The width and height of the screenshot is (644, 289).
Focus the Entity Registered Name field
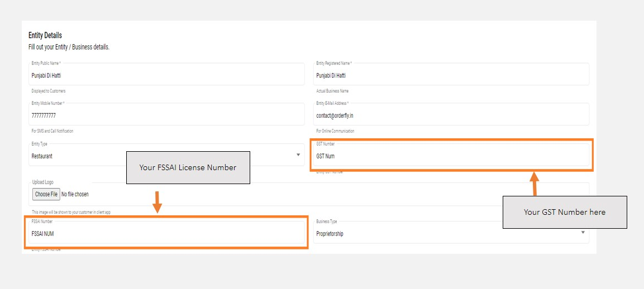451,75
